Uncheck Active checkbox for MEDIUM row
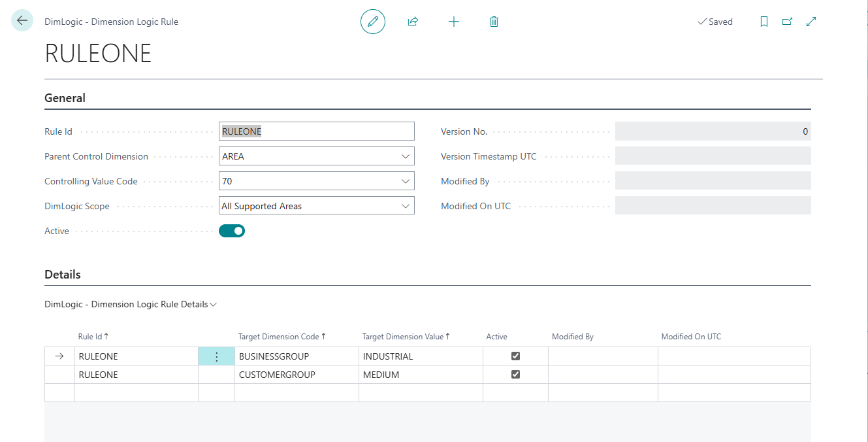Image resolution: width=868 pixels, height=442 pixels. (515, 375)
